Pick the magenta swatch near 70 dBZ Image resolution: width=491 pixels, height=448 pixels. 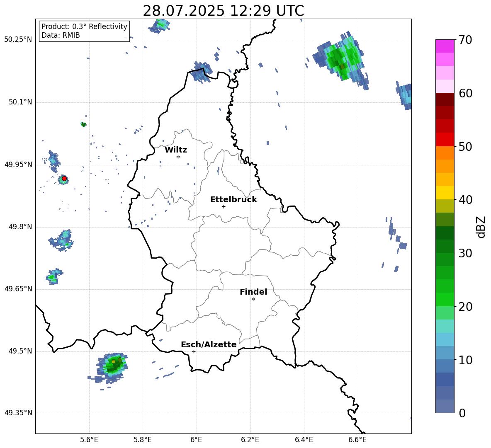coord(445,46)
